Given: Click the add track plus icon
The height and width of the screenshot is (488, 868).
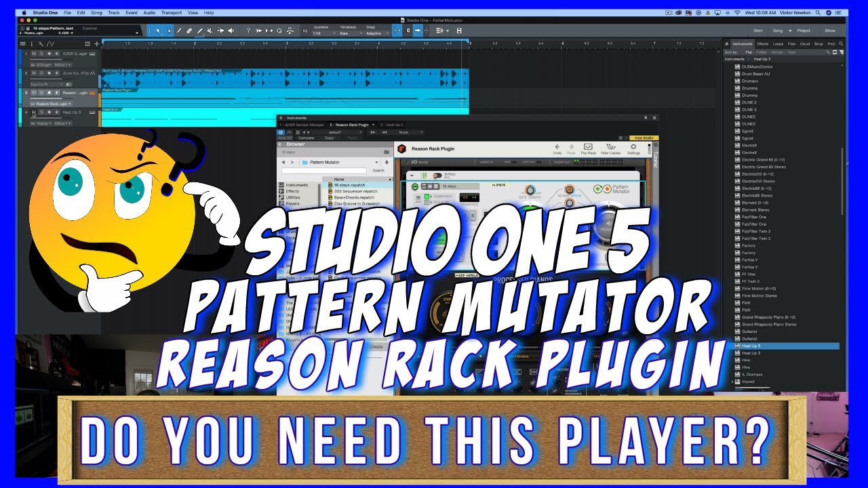Looking at the screenshot, I should pos(96,44).
